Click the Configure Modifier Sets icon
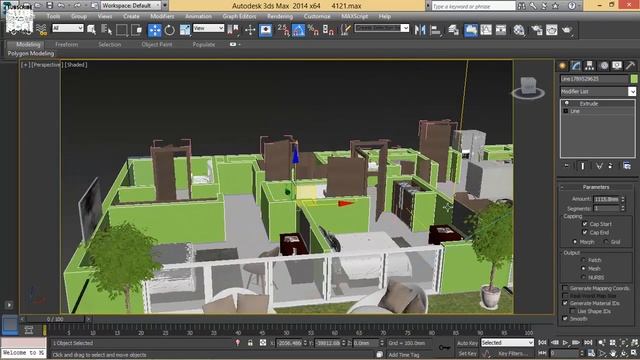Screen dimensions: 640x360 pyautogui.click(x=627, y=166)
